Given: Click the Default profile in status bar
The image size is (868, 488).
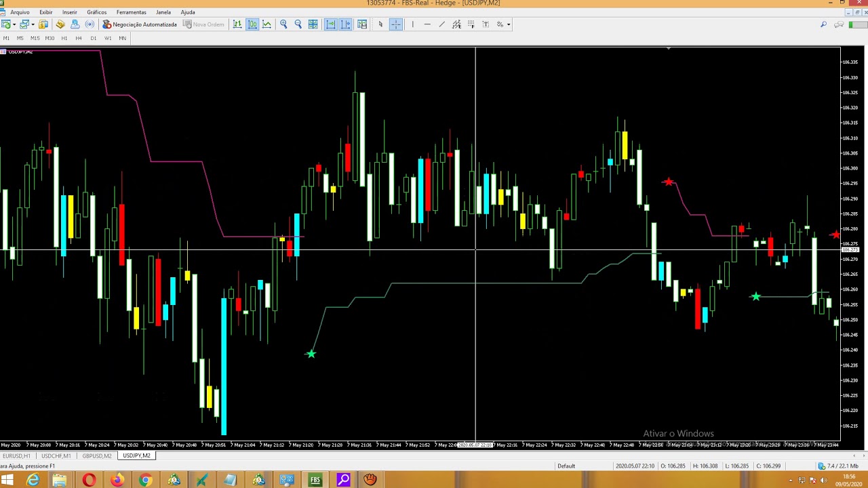Looking at the screenshot, I should (566, 466).
